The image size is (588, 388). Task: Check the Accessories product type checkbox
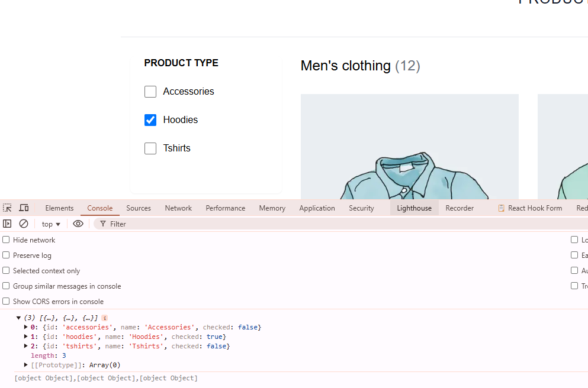click(150, 92)
